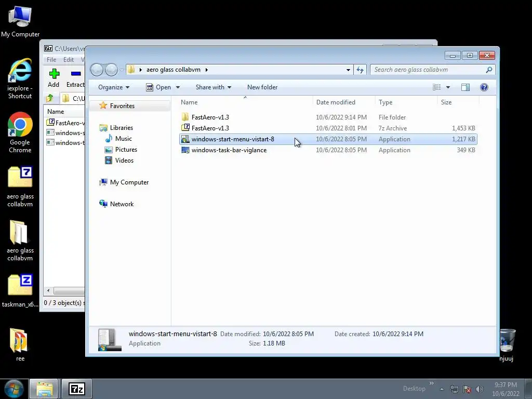The image size is (532, 399).
Task: Open recent pages dropdown arrow
Action: (122, 70)
